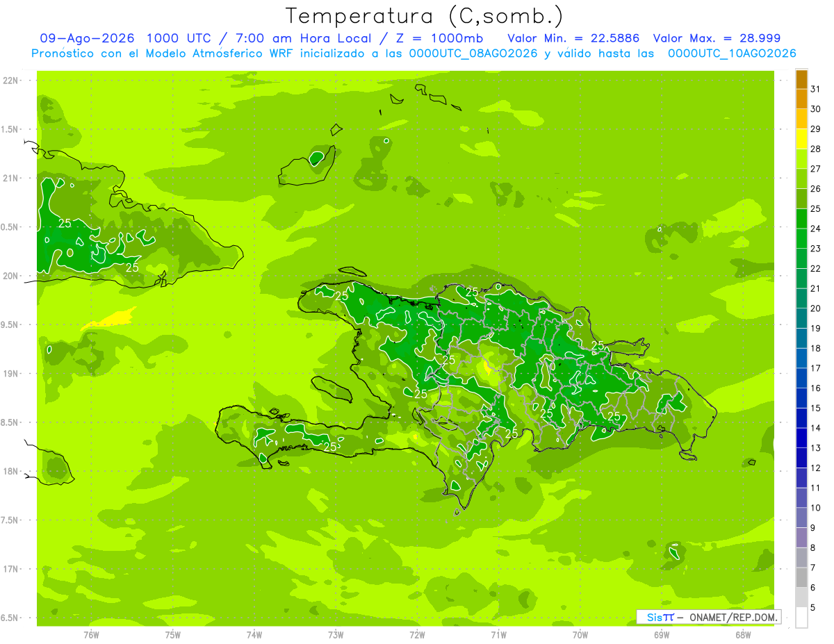Pick the teal swatch between 19 and 20
The width and height of the screenshot is (834, 644).
(x=802, y=318)
